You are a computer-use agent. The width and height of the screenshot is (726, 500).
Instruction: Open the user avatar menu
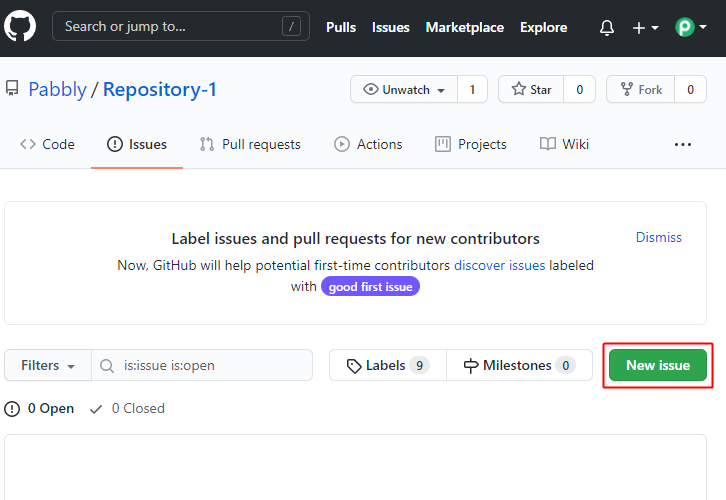point(690,27)
